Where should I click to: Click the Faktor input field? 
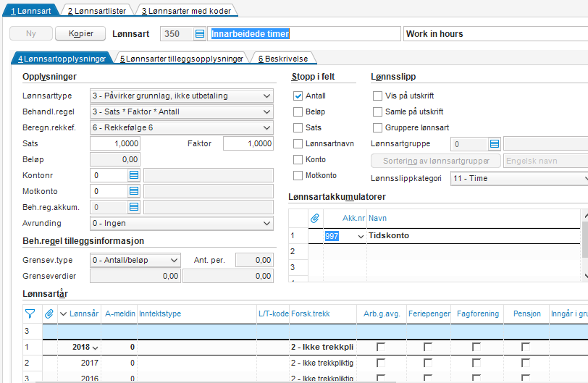(248, 143)
